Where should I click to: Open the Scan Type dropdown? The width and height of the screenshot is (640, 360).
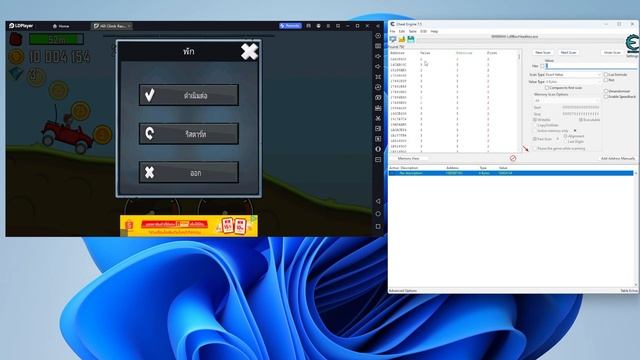(x=573, y=75)
